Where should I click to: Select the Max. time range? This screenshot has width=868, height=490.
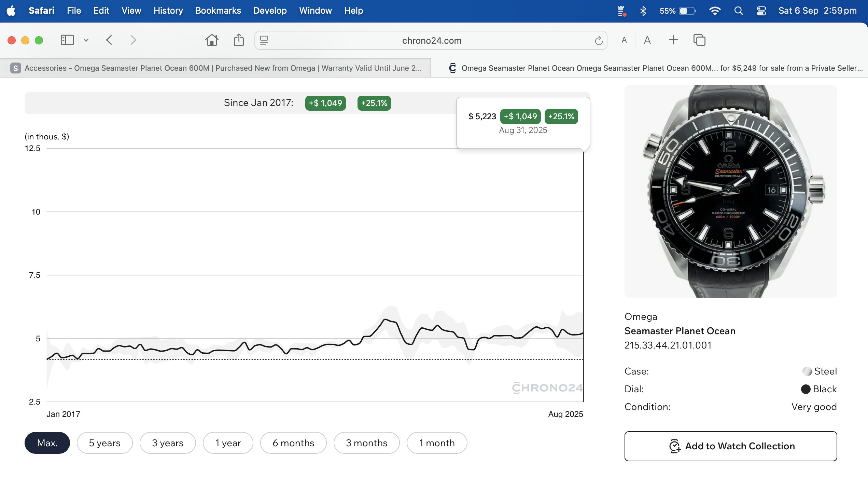pos(47,443)
